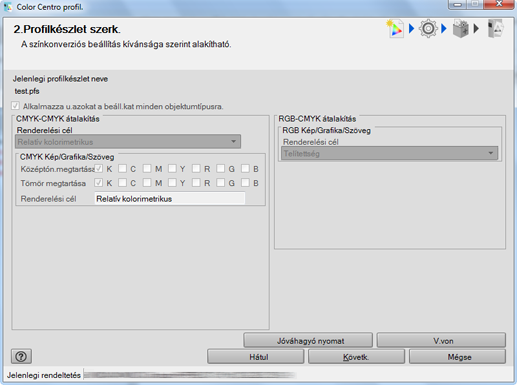Screen dimensions: 517x385
Task: Click the color profile wizard step icon
Action: point(395,29)
